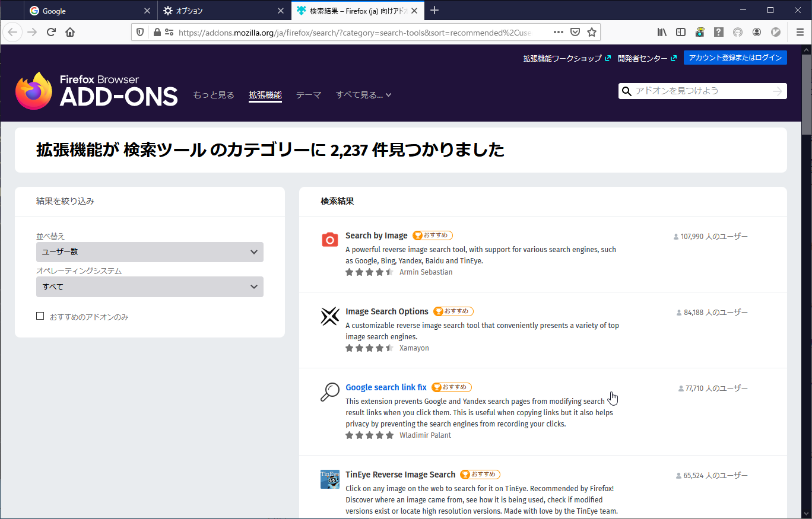Click the gray checkmark extension icon

[776, 32]
